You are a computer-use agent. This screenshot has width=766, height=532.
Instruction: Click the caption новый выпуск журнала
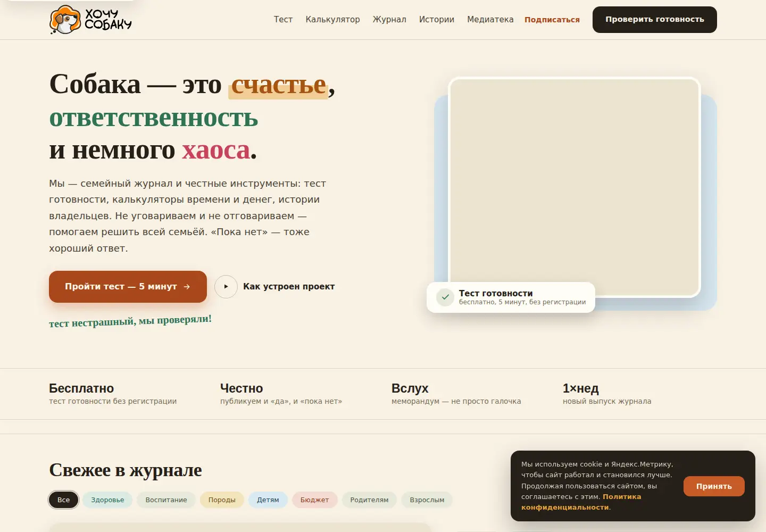(607, 401)
